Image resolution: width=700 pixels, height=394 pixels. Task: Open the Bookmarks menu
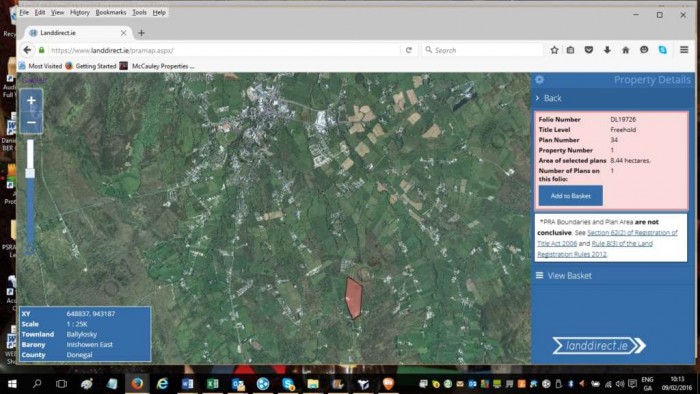point(111,12)
